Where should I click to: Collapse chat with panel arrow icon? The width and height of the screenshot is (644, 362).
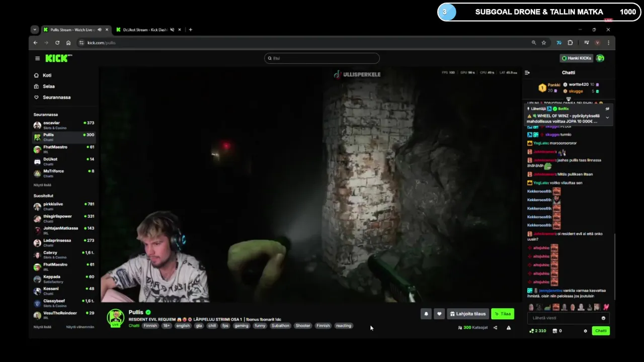pos(527,73)
